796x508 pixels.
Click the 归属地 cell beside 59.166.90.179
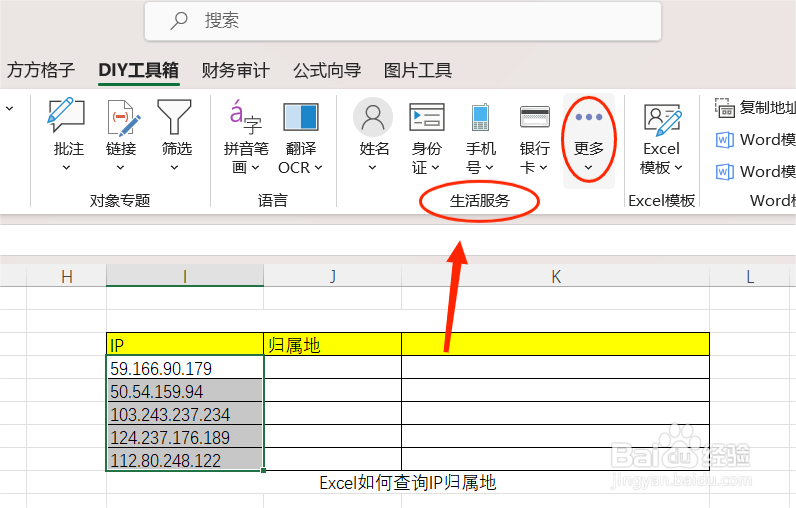pyautogui.click(x=333, y=367)
